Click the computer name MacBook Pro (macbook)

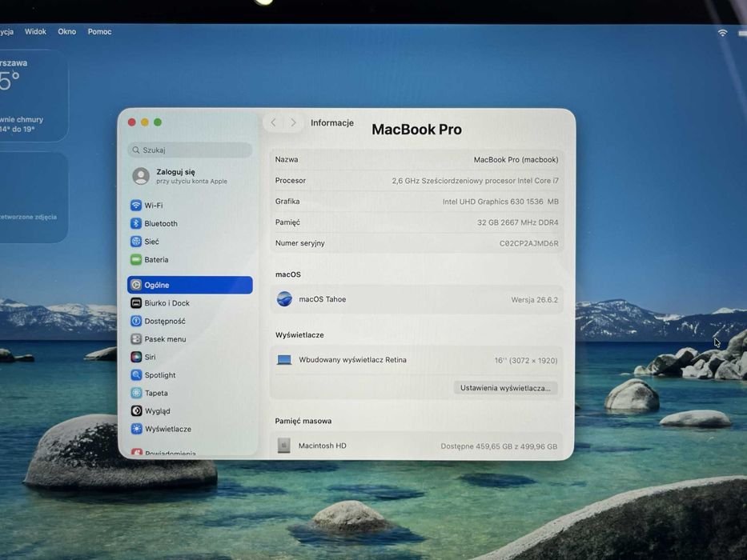(x=516, y=159)
